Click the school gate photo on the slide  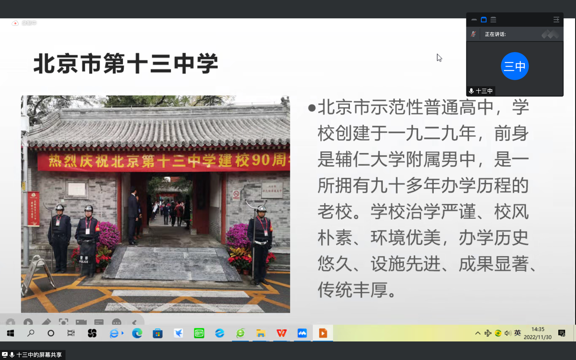pos(155,204)
